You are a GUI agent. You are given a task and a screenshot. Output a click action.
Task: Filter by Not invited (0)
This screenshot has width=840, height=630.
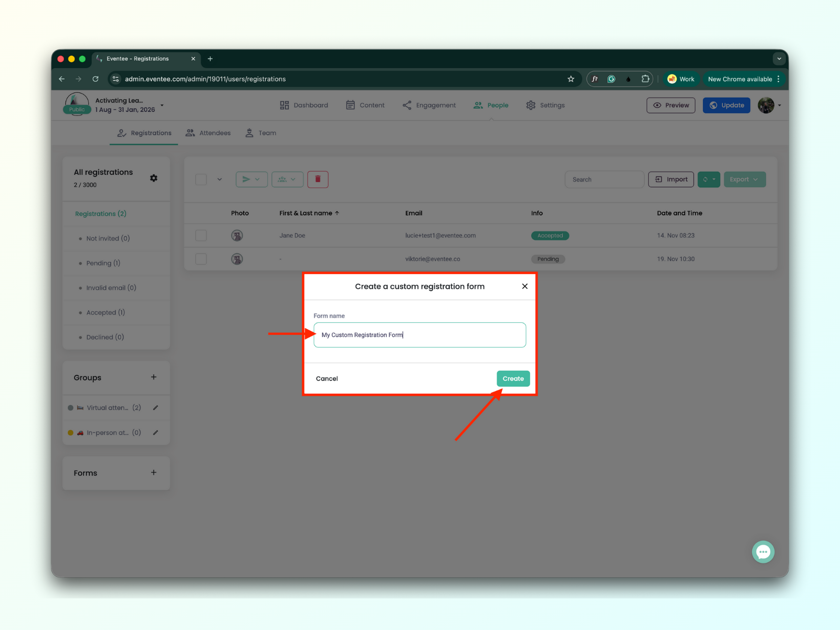(108, 238)
